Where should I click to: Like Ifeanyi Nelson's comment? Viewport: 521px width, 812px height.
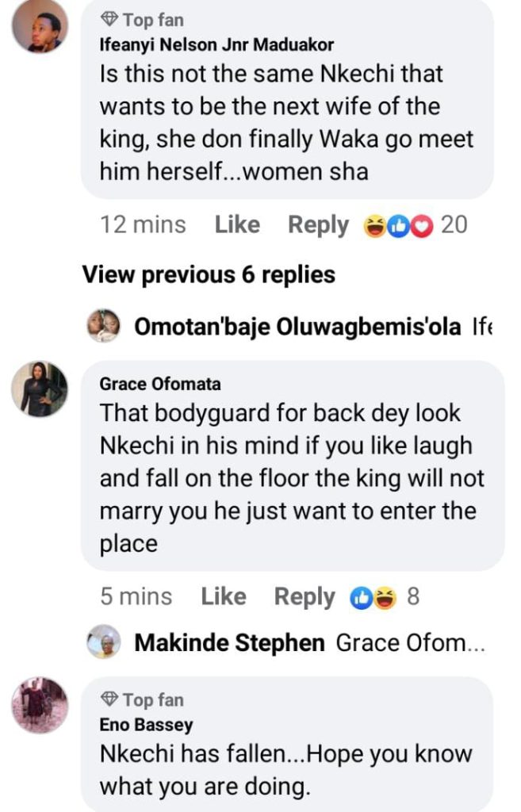237,225
